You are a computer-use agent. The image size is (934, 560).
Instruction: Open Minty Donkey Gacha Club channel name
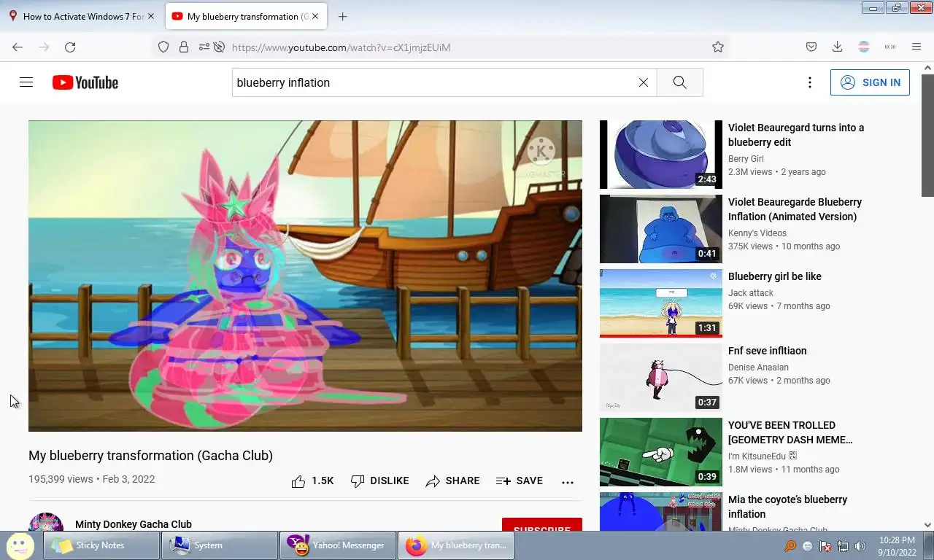tap(134, 524)
